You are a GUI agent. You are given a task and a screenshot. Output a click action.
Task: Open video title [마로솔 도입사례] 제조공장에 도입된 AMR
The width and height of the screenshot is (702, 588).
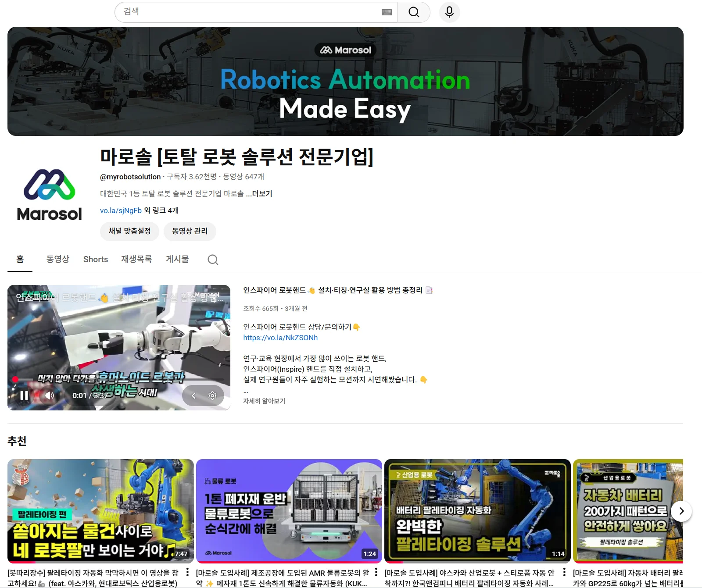(x=283, y=578)
